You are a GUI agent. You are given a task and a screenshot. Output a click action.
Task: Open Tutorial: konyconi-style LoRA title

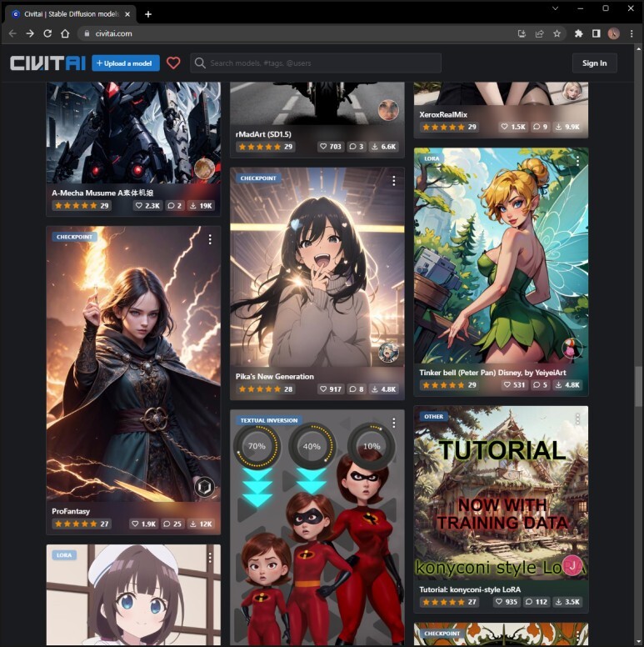470,589
